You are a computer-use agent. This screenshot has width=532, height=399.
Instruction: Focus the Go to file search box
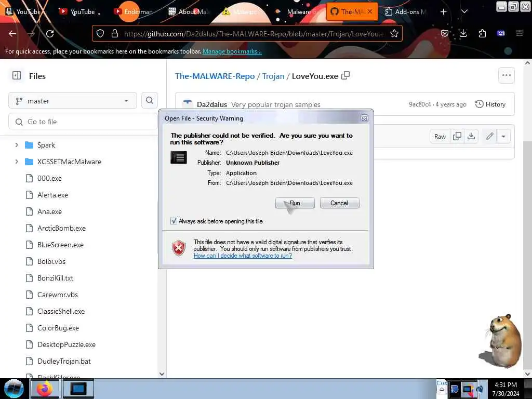click(x=83, y=122)
